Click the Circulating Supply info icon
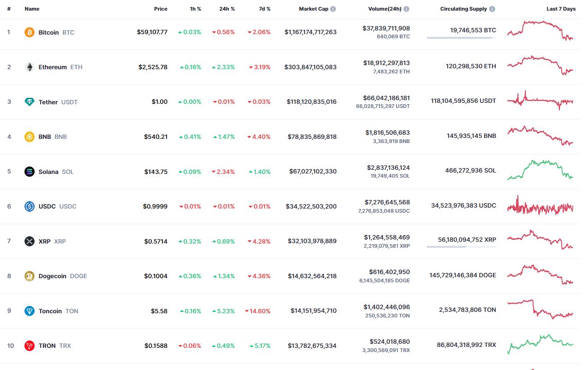588x370 pixels. pyautogui.click(x=492, y=9)
